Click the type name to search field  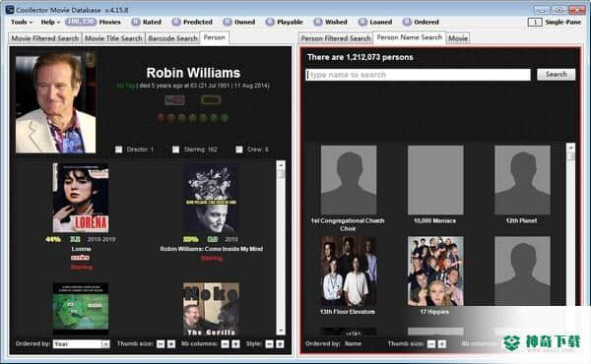418,75
